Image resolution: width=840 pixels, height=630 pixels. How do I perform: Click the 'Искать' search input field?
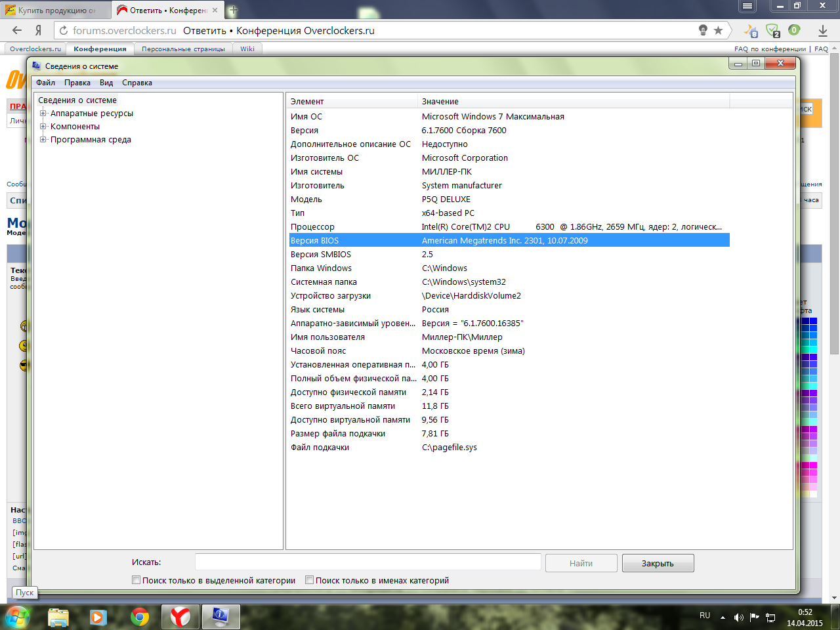coord(368,562)
